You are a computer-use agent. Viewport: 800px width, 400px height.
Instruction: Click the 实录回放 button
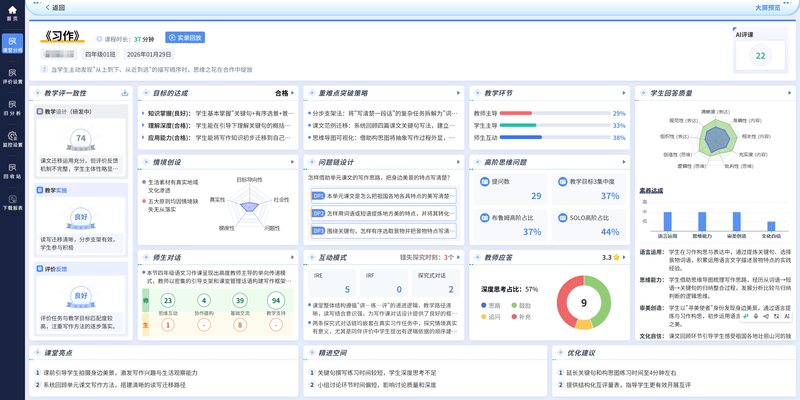185,38
